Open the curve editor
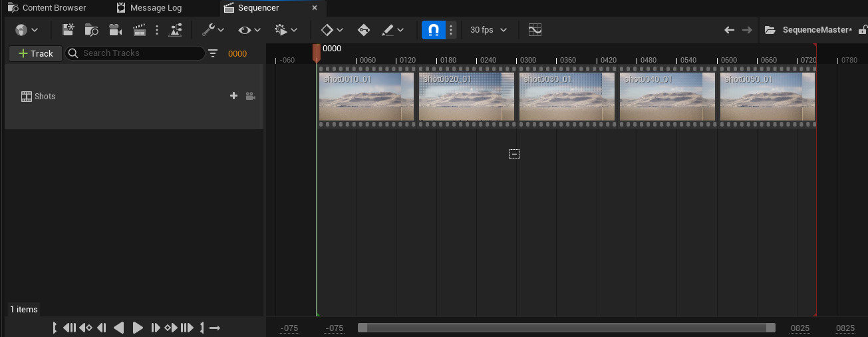Viewport: 868px width, 337px height. pyautogui.click(x=535, y=30)
